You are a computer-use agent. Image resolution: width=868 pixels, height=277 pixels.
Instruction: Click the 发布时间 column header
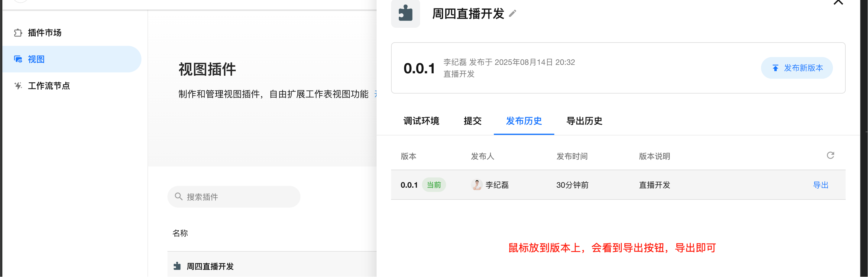tap(572, 156)
